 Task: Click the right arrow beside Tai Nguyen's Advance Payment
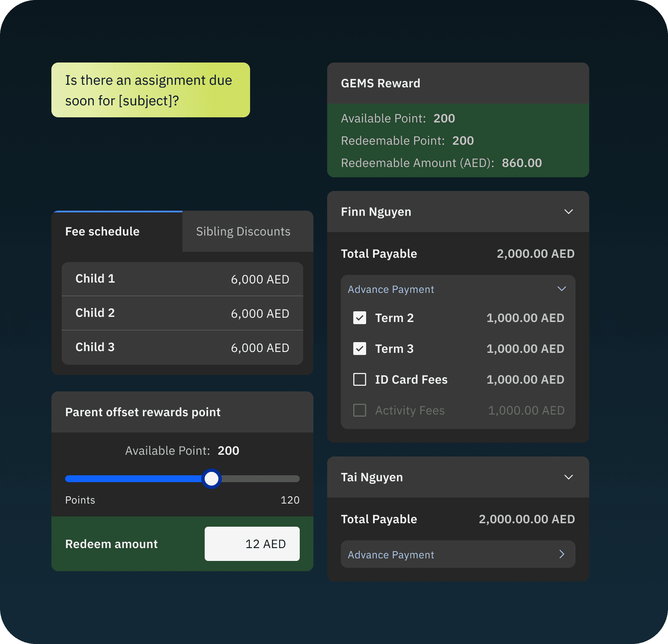click(x=561, y=554)
